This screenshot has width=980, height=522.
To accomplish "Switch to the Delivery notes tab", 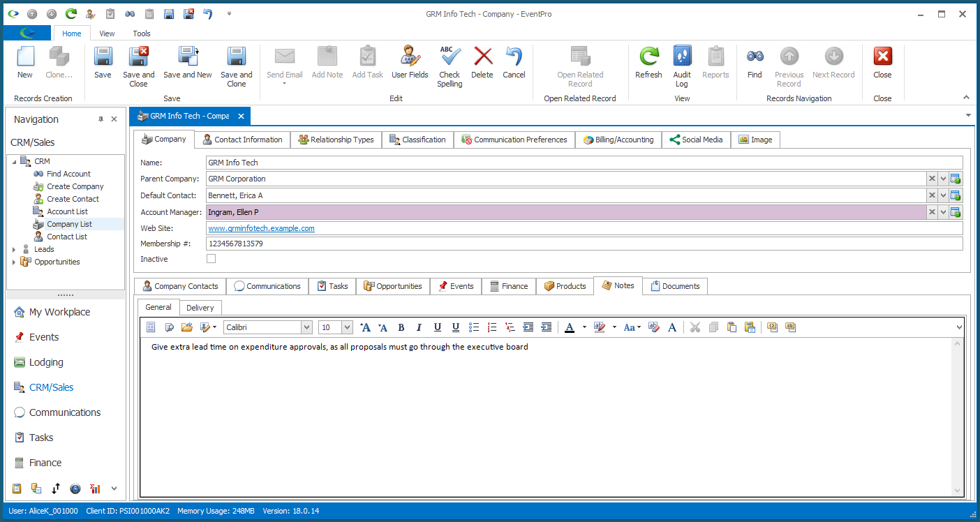I will [x=200, y=307].
